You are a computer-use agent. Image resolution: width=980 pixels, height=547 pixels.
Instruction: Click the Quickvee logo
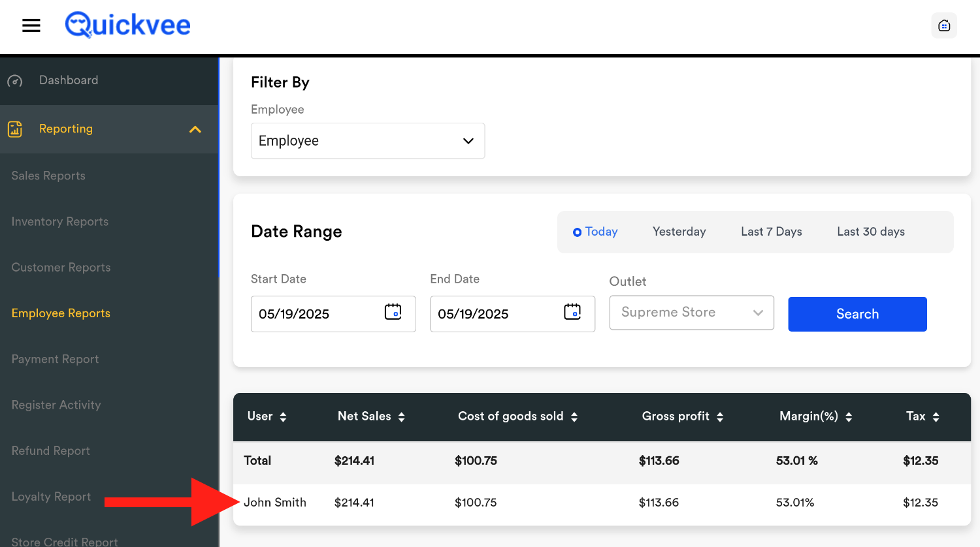(128, 25)
